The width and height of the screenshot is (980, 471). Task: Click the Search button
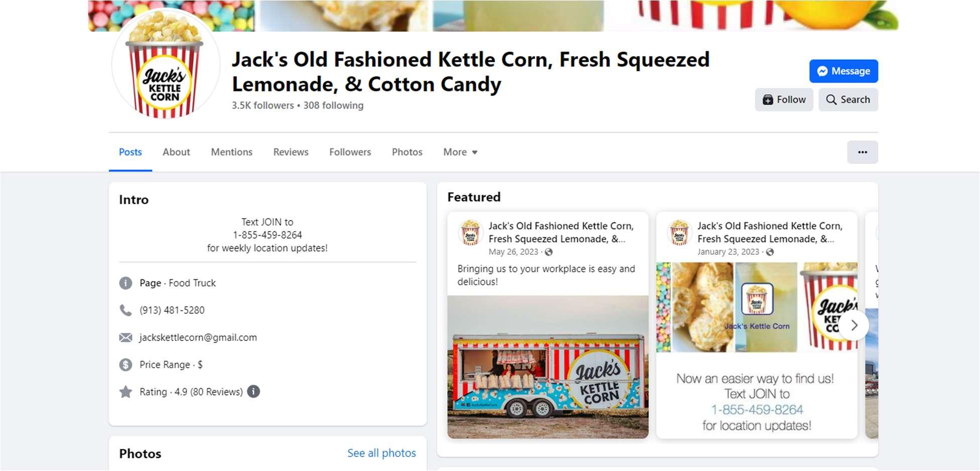[848, 99]
